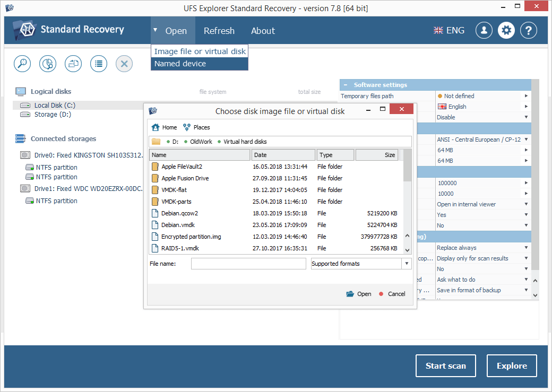Sort file list by Name column
This screenshot has width=552, height=392.
(200, 155)
